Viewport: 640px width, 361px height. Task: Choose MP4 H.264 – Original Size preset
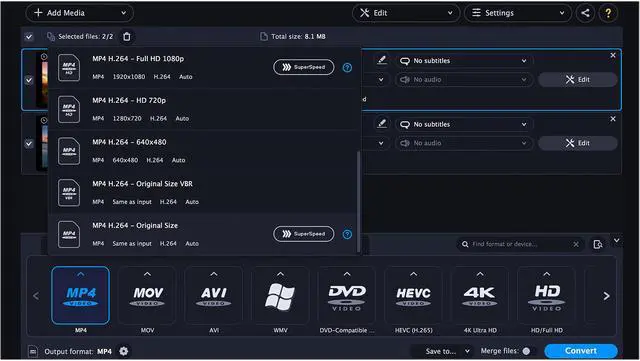click(x=203, y=234)
